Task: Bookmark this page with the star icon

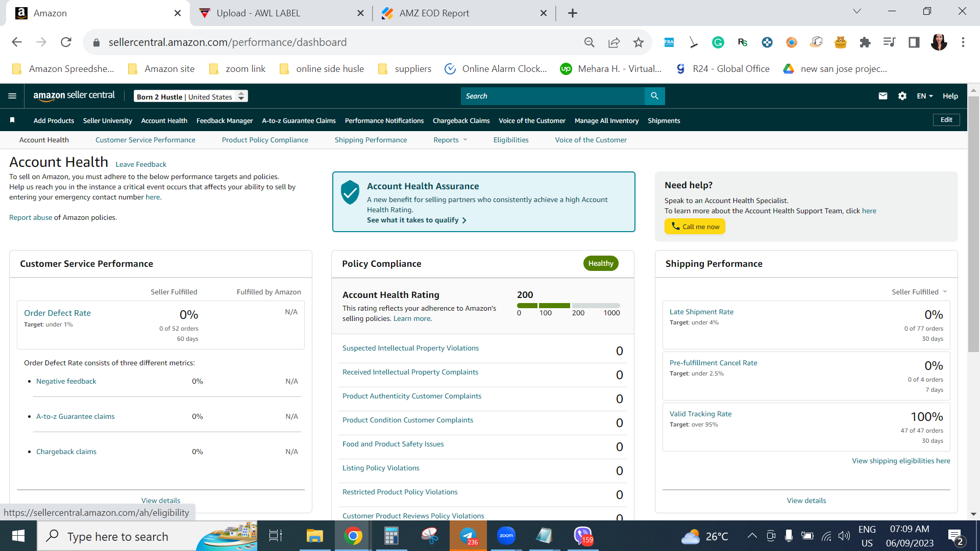Action: 639,42
